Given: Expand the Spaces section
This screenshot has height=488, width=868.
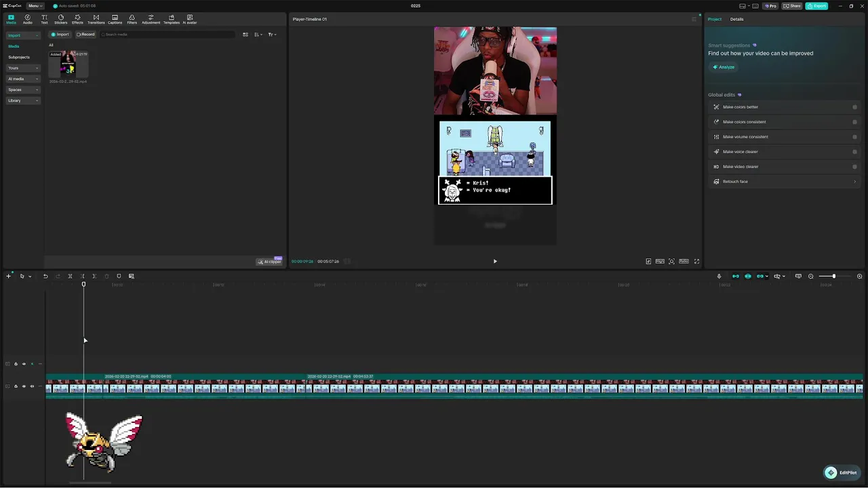Looking at the screenshot, I should coord(24,89).
